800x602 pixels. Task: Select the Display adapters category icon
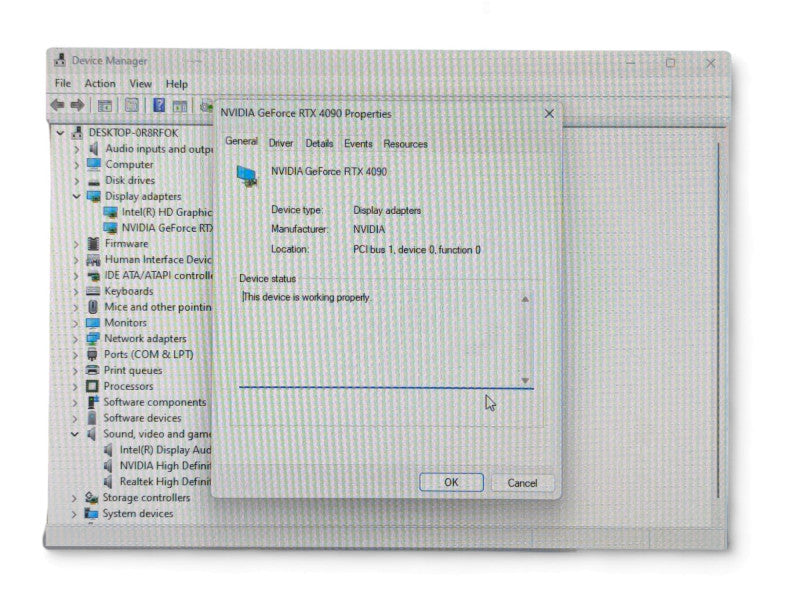tap(94, 196)
